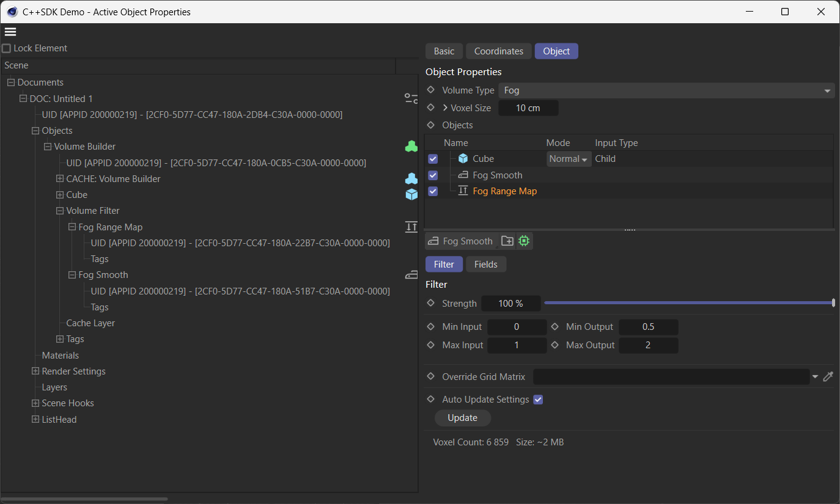This screenshot has width=840, height=504.
Task: Click the Voxel Size 10 cm field
Action: (x=528, y=108)
